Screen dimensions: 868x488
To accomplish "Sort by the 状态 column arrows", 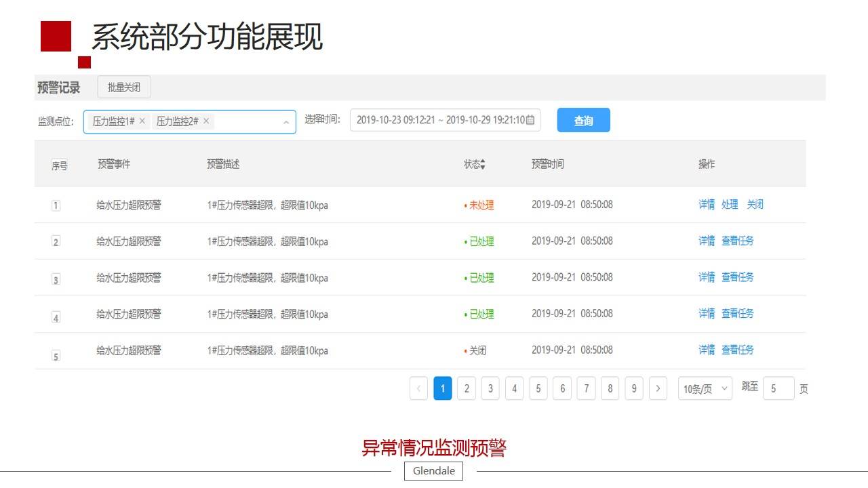I will pos(483,165).
